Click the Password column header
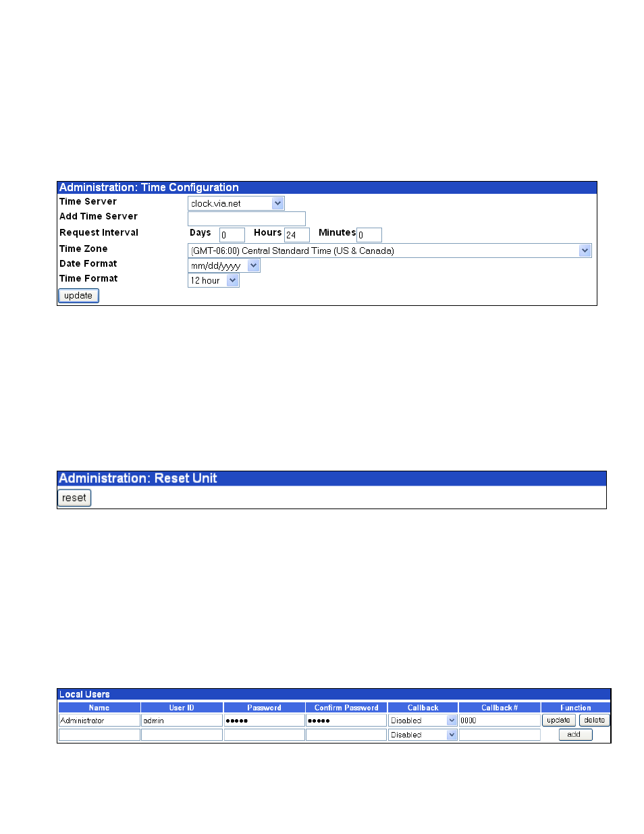 tap(264, 708)
